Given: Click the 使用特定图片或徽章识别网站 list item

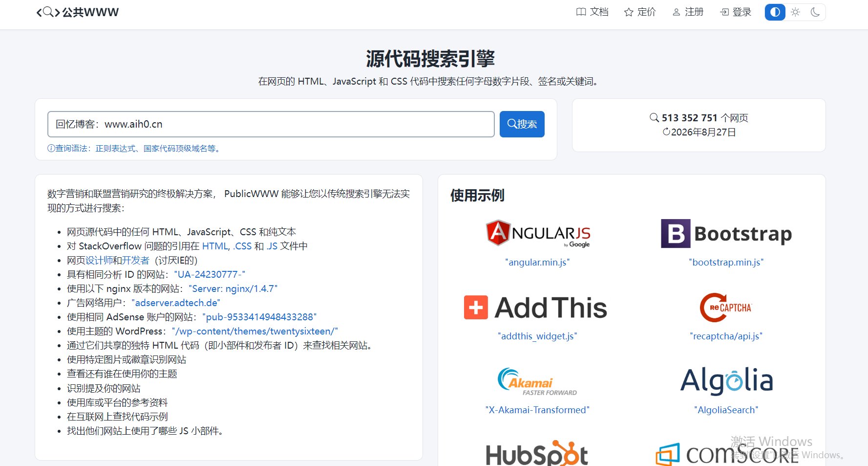Looking at the screenshot, I should [127, 359].
